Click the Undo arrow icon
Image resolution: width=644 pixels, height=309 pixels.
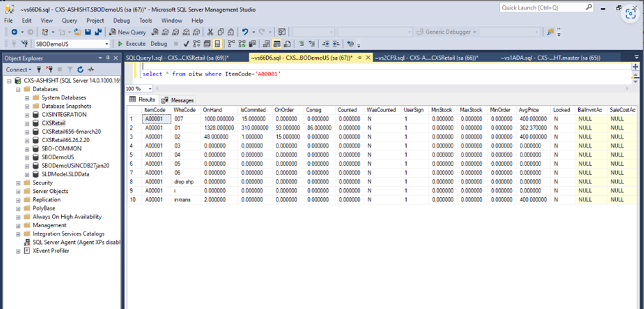246,32
